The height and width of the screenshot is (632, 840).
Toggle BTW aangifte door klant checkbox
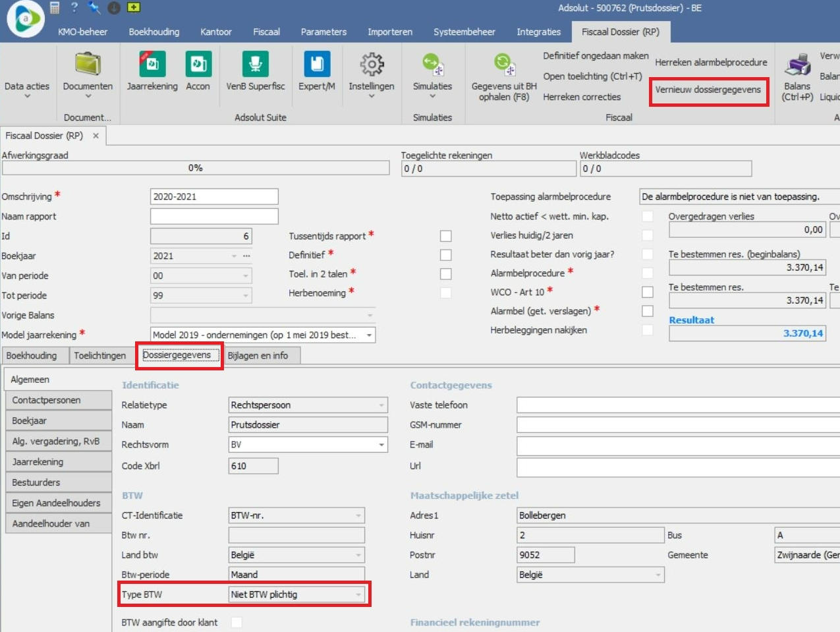[237, 622]
